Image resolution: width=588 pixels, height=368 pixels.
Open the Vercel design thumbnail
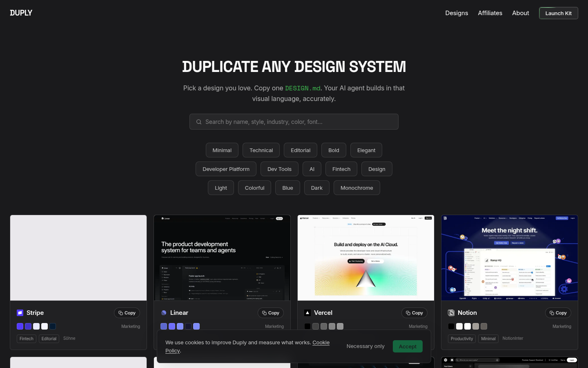click(366, 258)
